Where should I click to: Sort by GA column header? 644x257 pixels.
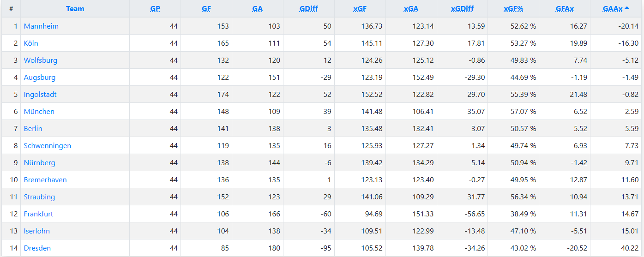pos(258,9)
